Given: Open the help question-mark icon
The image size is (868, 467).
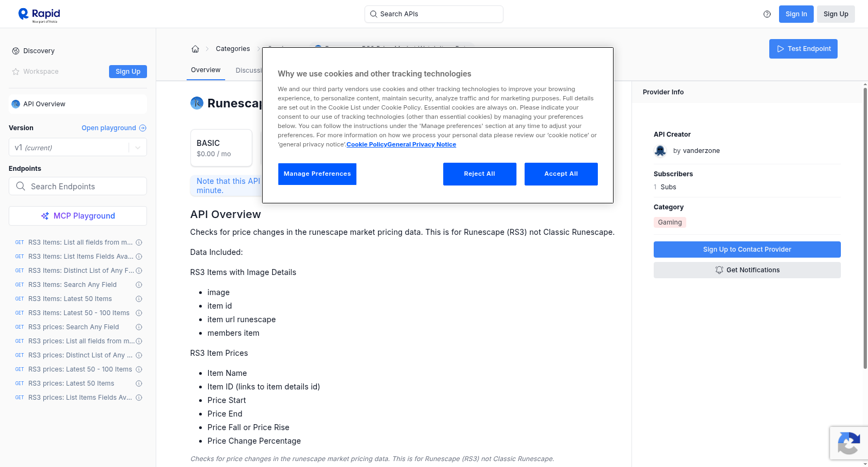Looking at the screenshot, I should point(767,14).
